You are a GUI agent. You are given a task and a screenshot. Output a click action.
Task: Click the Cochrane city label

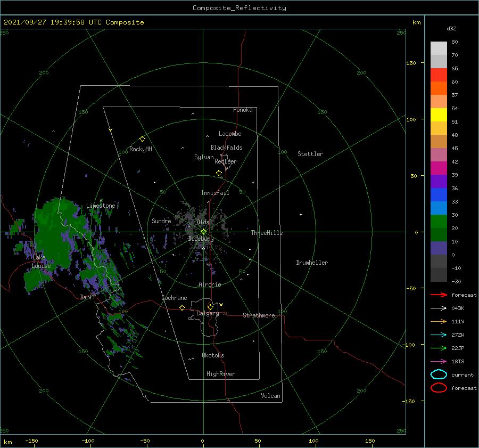click(174, 298)
